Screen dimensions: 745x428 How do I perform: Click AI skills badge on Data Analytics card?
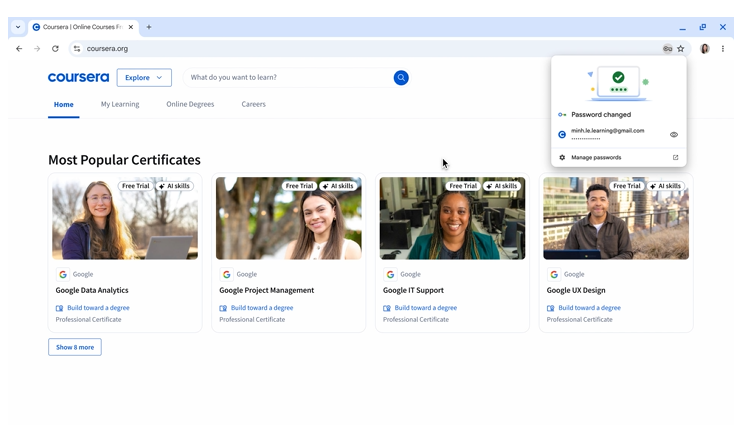(174, 186)
